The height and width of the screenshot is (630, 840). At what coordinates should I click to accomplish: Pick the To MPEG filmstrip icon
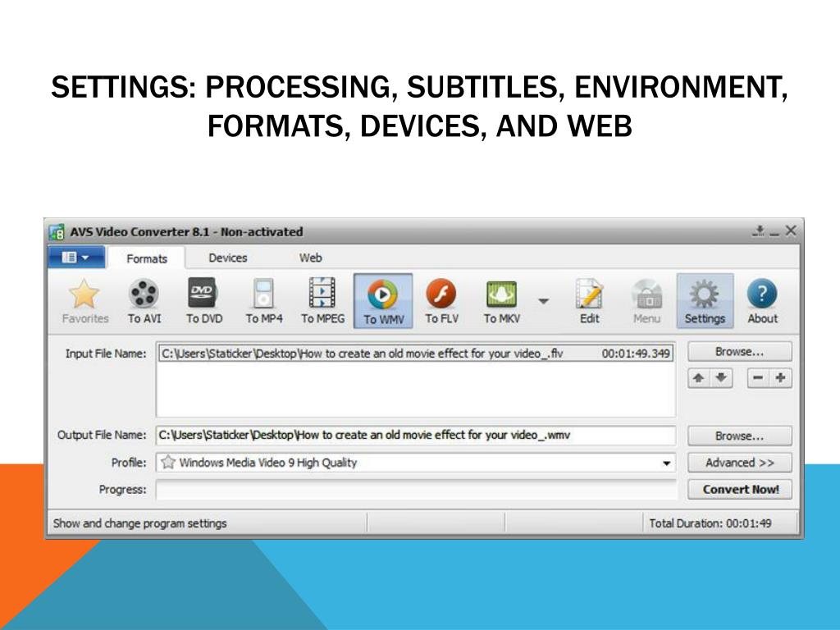coord(322,300)
